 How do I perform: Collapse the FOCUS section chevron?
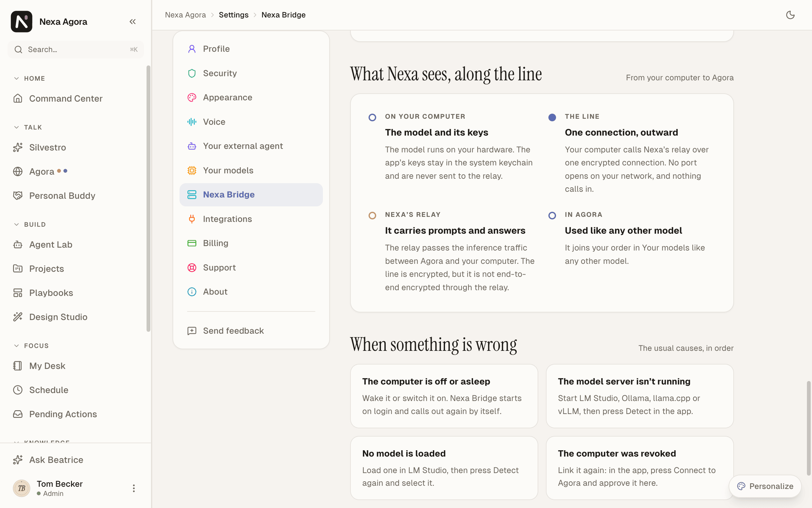click(x=16, y=346)
